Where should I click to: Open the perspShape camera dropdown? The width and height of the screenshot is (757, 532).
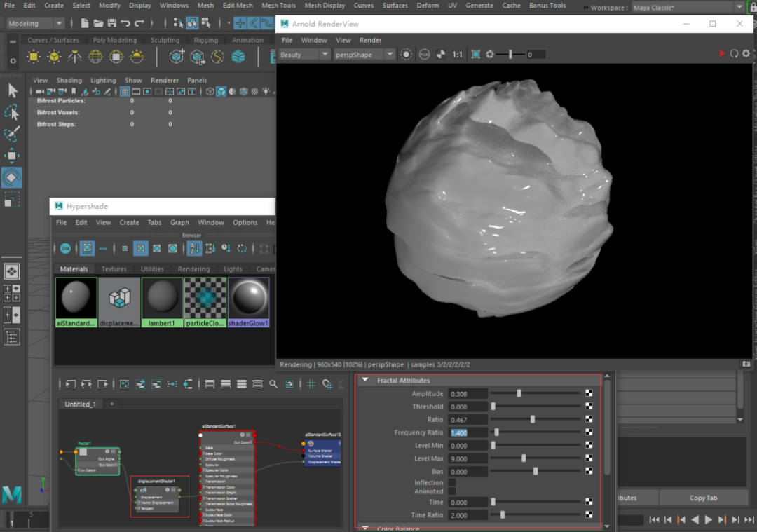pyautogui.click(x=364, y=54)
